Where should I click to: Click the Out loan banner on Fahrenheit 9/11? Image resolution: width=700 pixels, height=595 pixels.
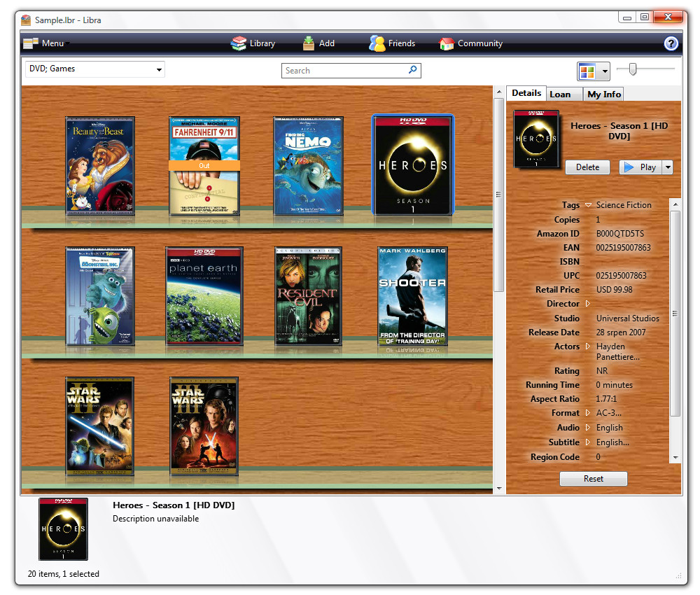pyautogui.click(x=204, y=166)
